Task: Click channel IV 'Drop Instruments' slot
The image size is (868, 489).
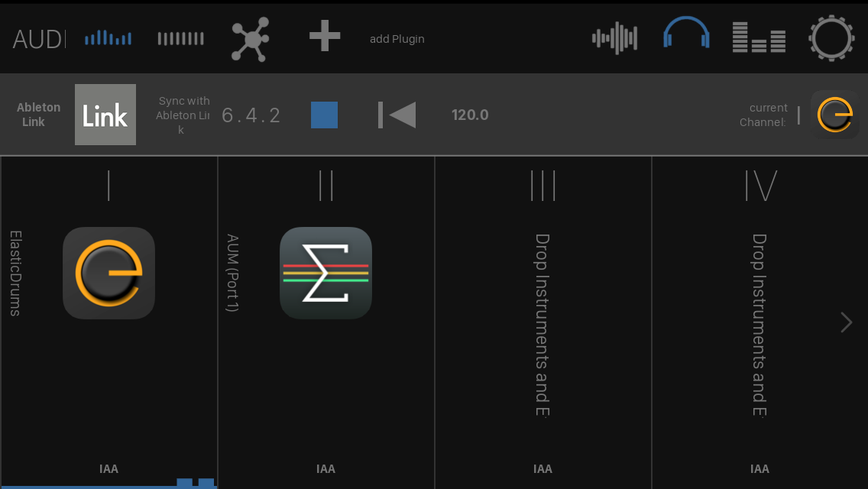Action: 759,325
